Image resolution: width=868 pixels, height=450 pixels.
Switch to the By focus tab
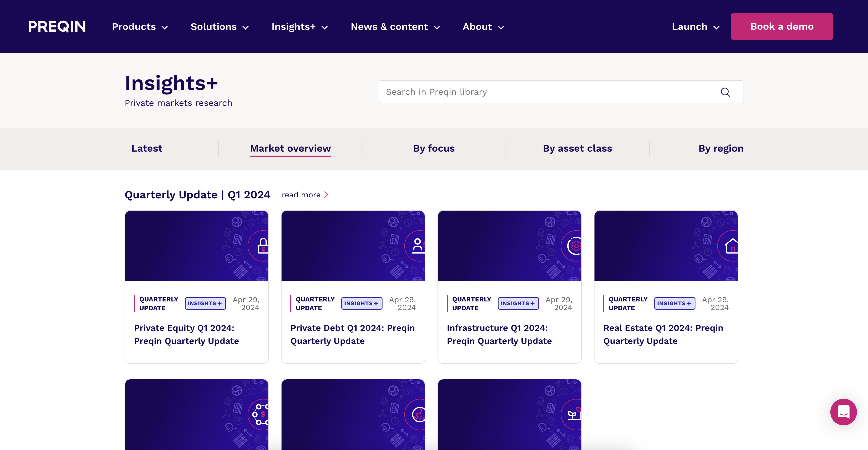click(x=434, y=148)
